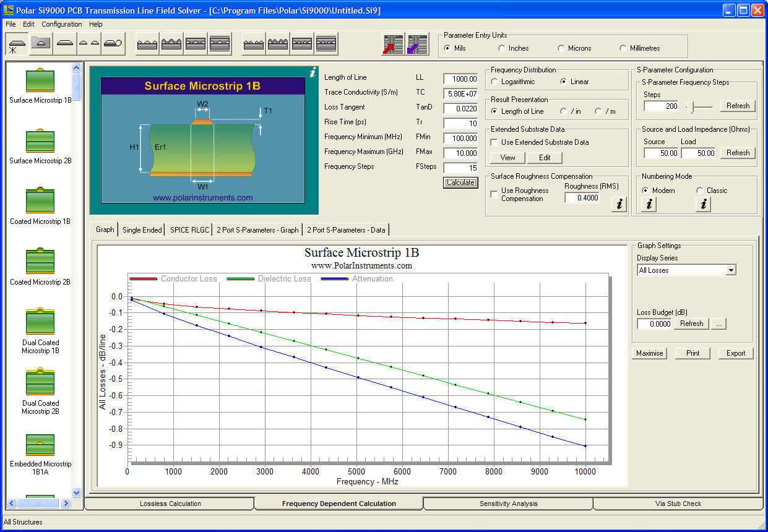The image size is (768, 532).
Task: Select the / m result presentation option
Action: pyautogui.click(x=598, y=111)
